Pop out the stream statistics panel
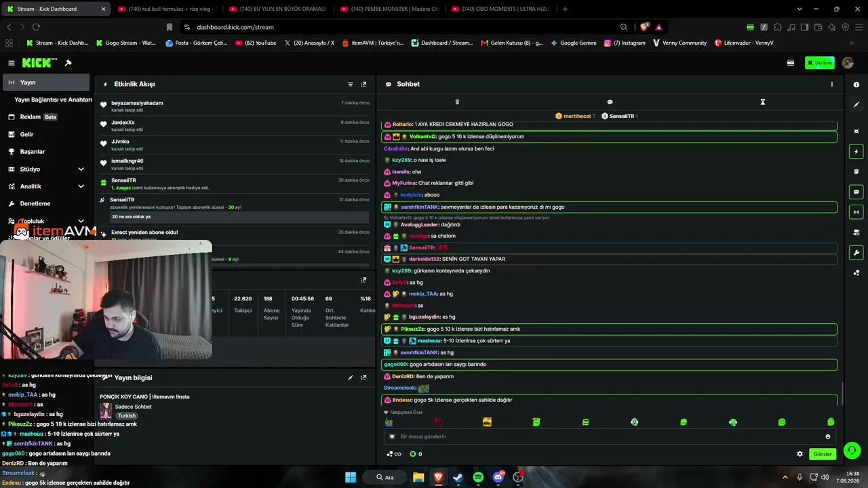This screenshot has width=868, height=488. coord(363,280)
